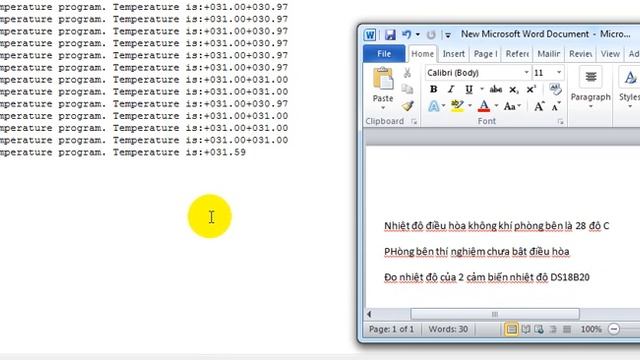Image resolution: width=640 pixels, height=360 pixels.
Task: Click the Cut scissors icon
Action: click(407, 73)
